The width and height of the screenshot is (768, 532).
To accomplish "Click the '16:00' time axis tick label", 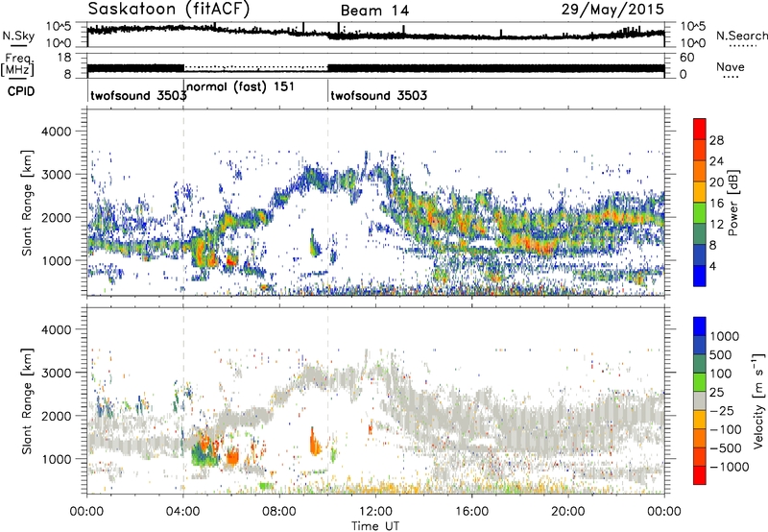I will click(x=471, y=511).
